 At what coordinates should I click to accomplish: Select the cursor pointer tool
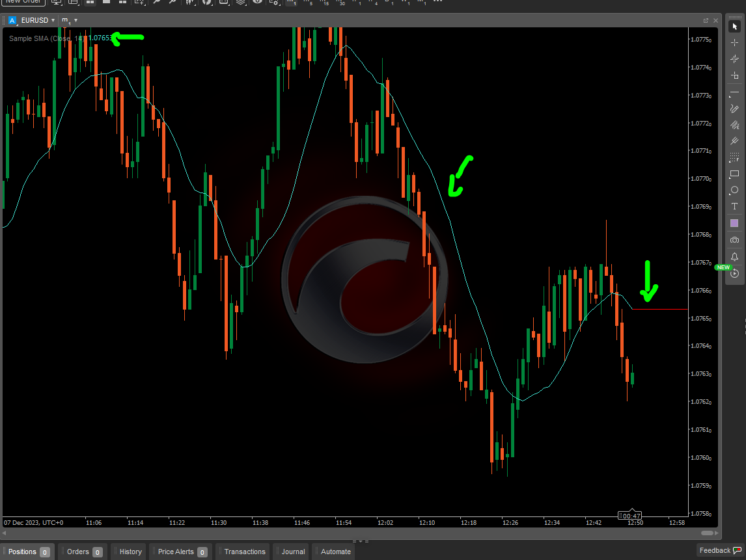(734, 27)
